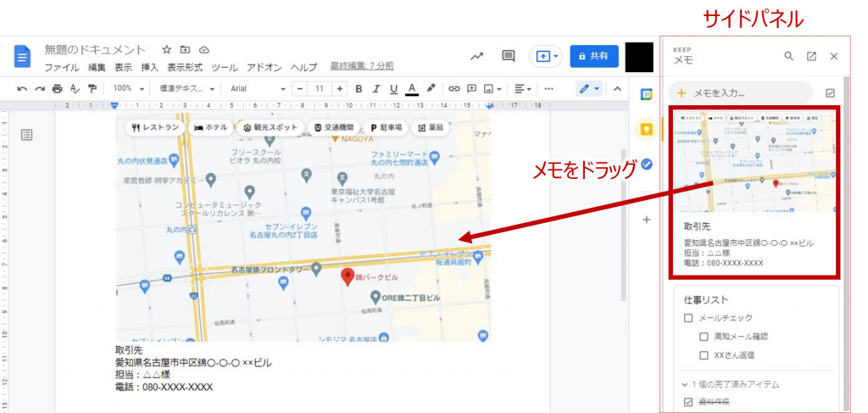Viewport: 868px width, 413px height.
Task: Open Google Keep in side panel
Action: pyautogui.click(x=646, y=130)
